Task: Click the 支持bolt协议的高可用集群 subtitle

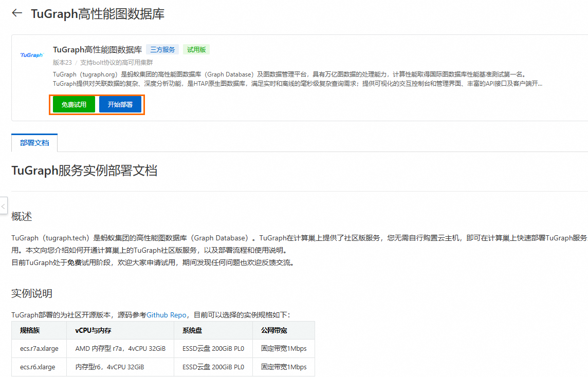Action: coord(116,63)
